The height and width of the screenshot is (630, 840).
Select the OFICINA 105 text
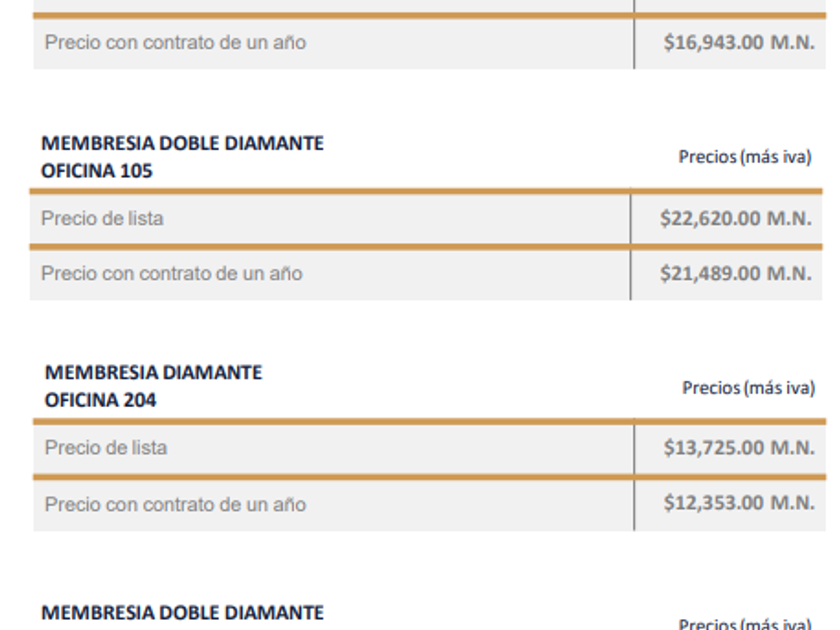click(97, 171)
